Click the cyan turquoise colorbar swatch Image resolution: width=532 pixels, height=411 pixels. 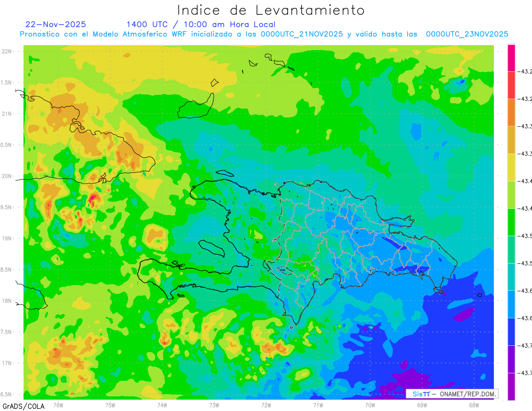pos(511,277)
